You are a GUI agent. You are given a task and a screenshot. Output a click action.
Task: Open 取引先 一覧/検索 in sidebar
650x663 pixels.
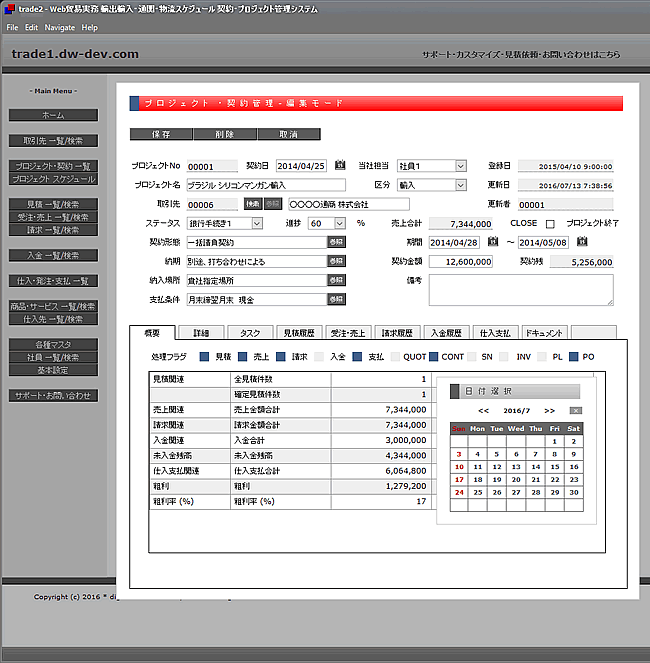pyautogui.click(x=53, y=140)
